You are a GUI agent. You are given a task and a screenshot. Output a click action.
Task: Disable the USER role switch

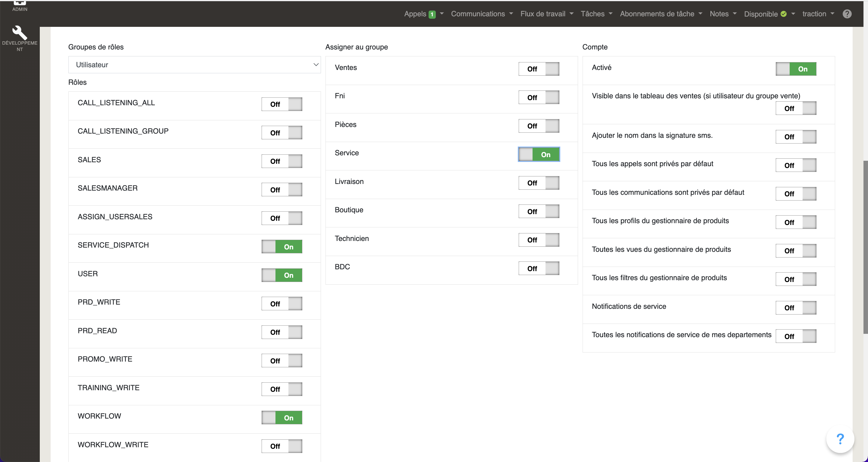(x=282, y=275)
